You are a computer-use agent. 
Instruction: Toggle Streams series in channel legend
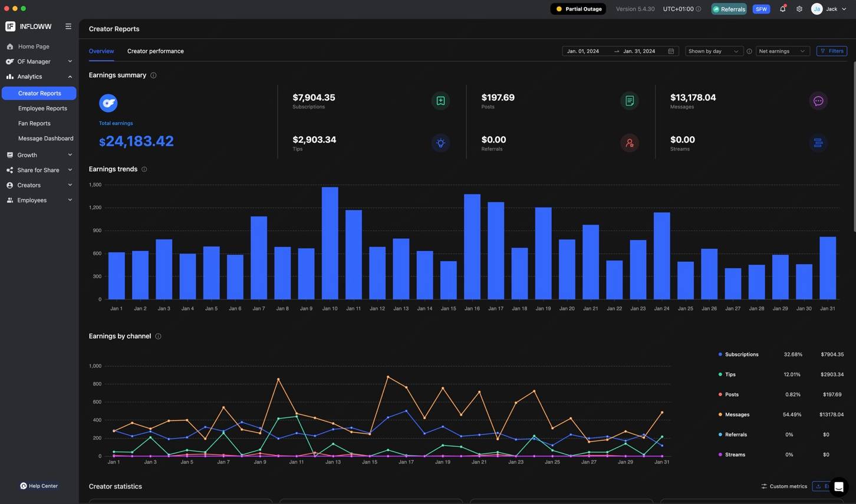[732, 455]
